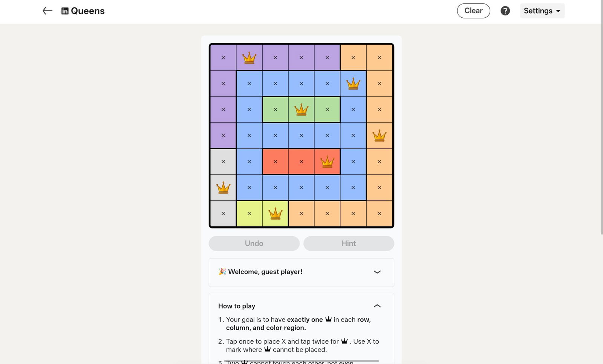Click the crown in the red region
Screen dimensions: 603x364
point(327,162)
